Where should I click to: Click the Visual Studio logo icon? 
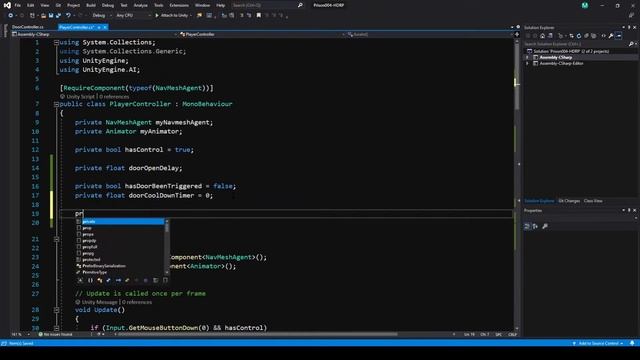[7, 5]
